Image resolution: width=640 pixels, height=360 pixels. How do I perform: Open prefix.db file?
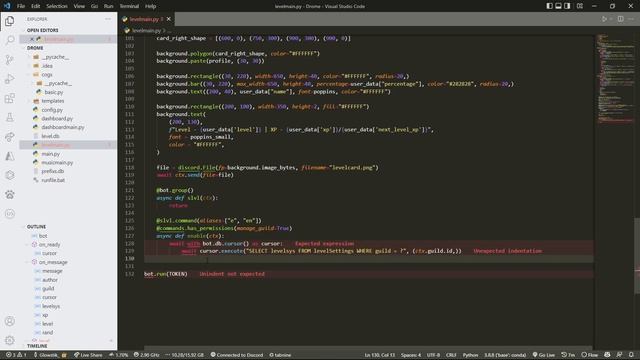(x=53, y=171)
